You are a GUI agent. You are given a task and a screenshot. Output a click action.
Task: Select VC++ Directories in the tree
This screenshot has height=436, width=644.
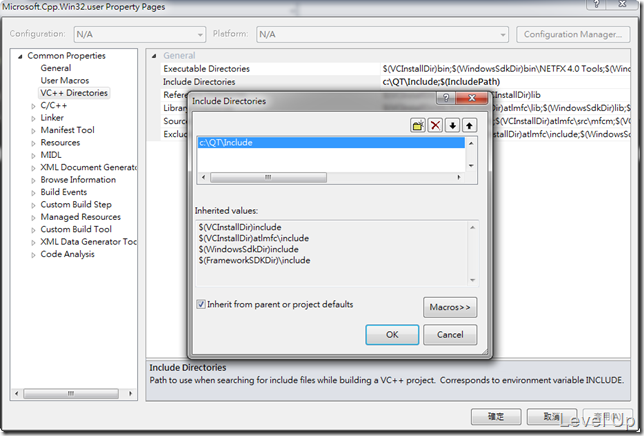(74, 93)
